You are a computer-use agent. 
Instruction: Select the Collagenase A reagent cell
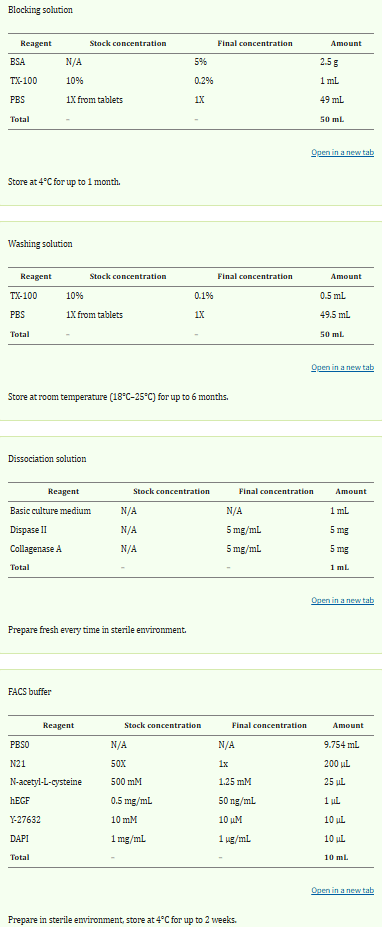[36, 549]
